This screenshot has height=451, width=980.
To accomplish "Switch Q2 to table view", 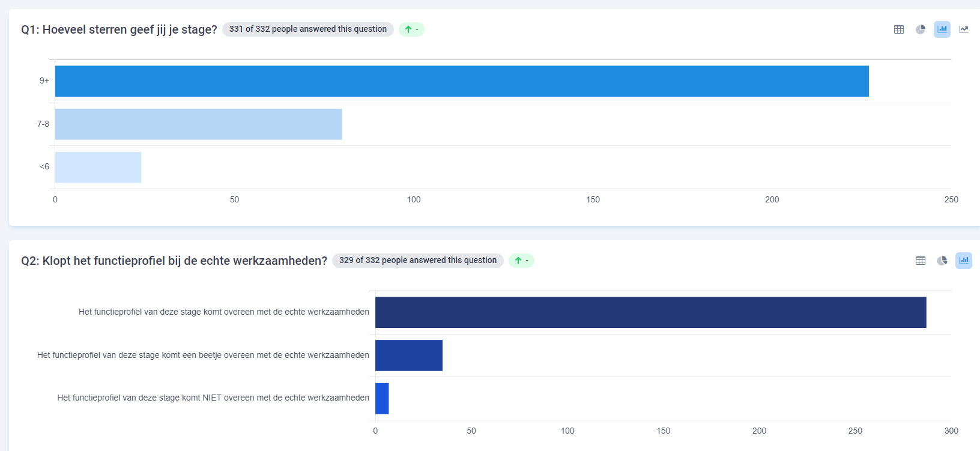I will pos(921,261).
